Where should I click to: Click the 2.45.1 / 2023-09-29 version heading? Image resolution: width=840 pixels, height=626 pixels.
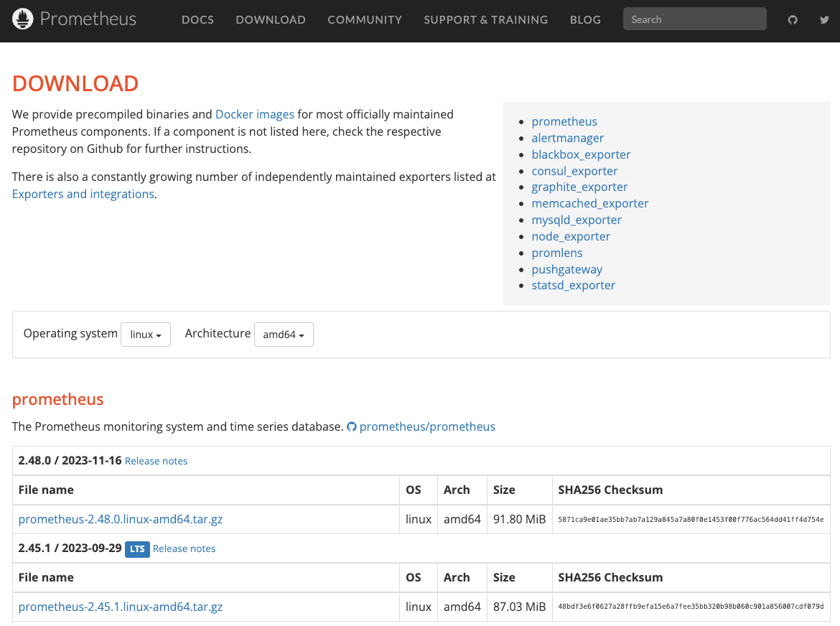[70, 548]
